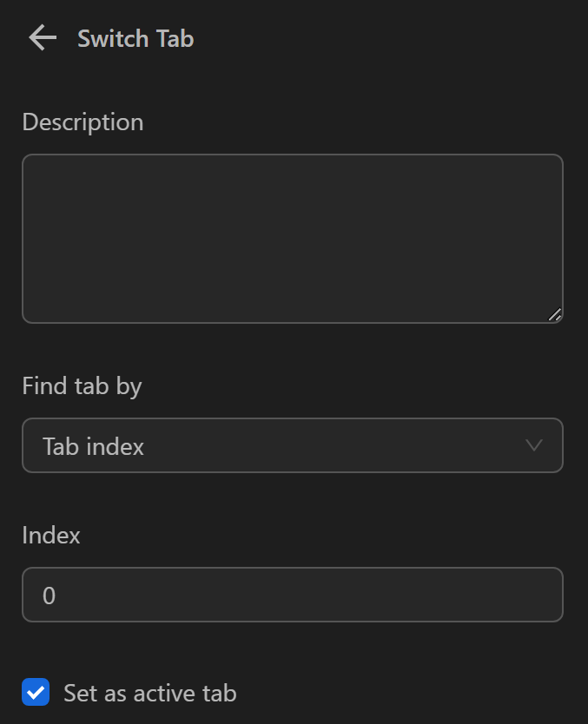This screenshot has height=724, width=588.
Task: Click the back arrow to leave Switch Tab
Action: [41, 37]
